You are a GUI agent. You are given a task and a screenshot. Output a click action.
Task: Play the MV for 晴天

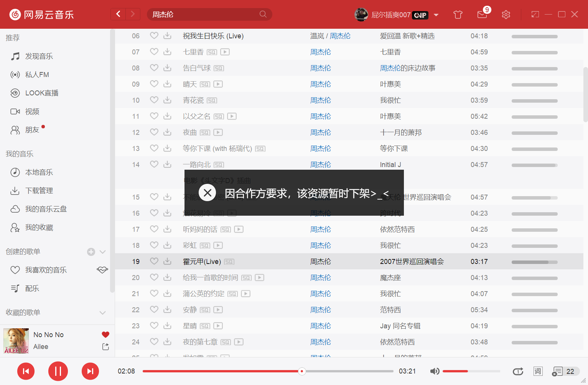click(218, 84)
